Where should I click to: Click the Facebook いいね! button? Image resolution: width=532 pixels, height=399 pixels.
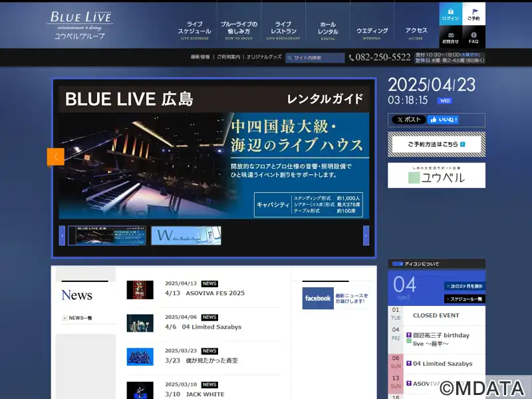pyautogui.click(x=443, y=120)
